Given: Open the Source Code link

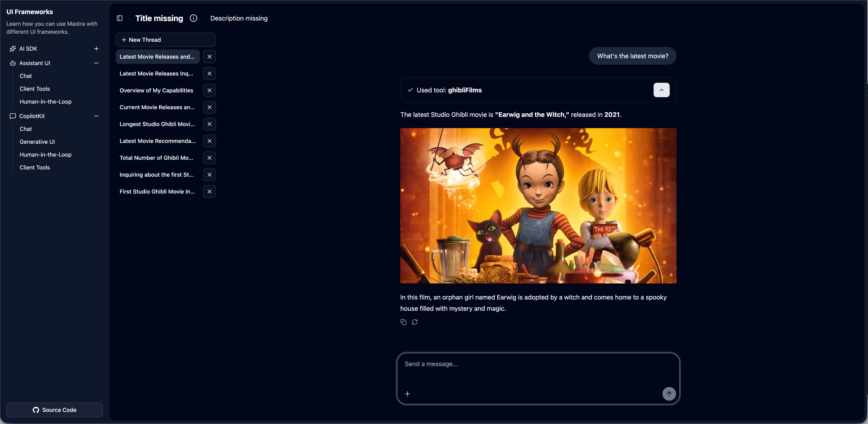Looking at the screenshot, I should [54, 410].
